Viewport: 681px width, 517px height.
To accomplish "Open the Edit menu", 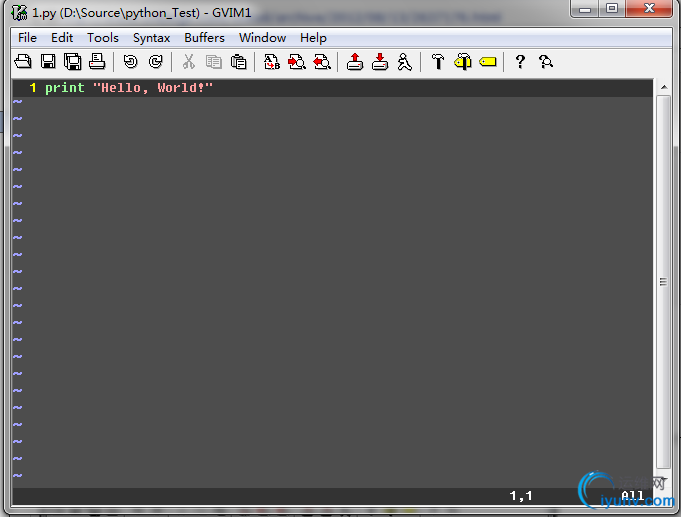I will pyautogui.click(x=62, y=38).
